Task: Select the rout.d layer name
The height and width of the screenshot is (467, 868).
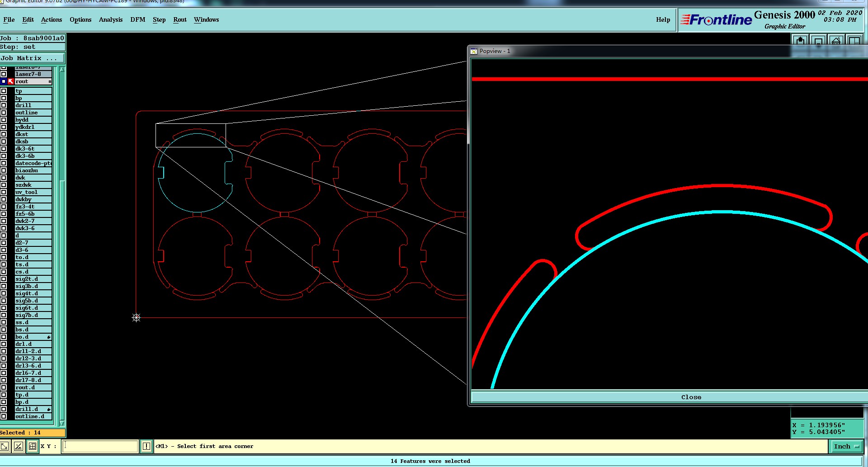Action: pyautogui.click(x=33, y=387)
